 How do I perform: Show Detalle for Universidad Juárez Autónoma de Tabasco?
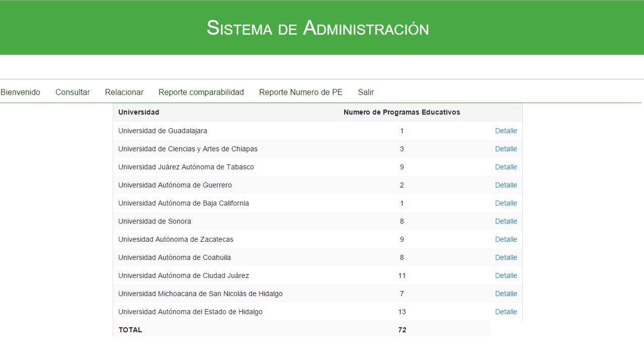pos(506,167)
